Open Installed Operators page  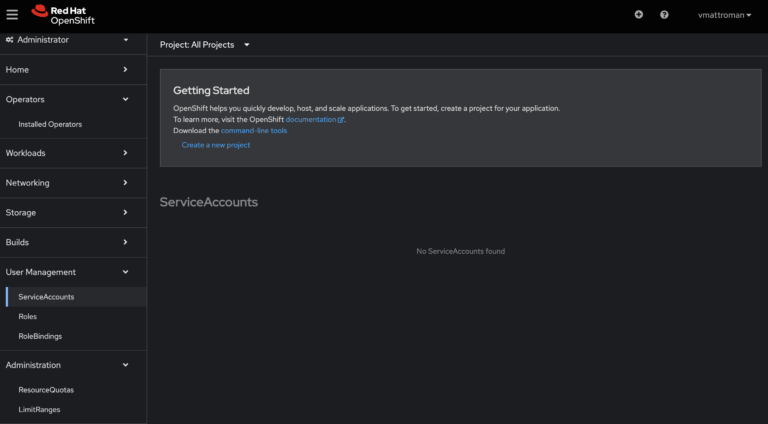click(50, 124)
